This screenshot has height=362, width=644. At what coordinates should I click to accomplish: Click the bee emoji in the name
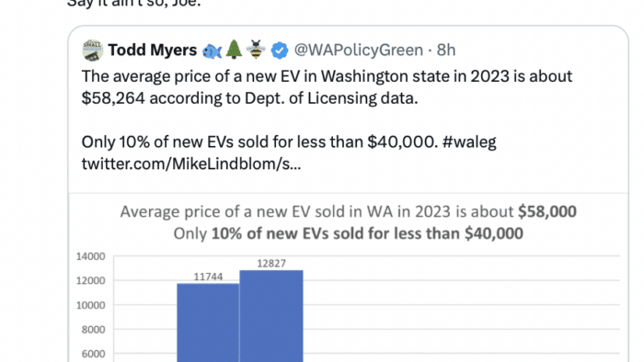(x=256, y=50)
